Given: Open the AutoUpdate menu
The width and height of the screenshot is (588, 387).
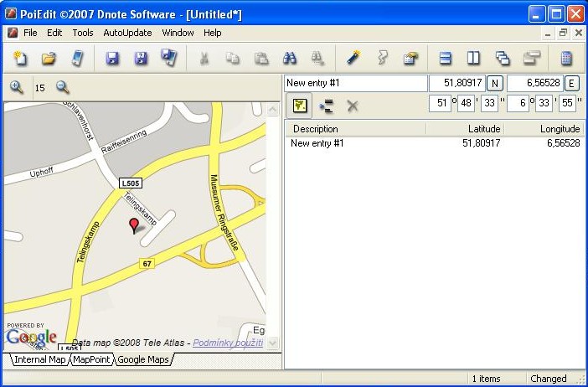Looking at the screenshot, I should (x=127, y=33).
